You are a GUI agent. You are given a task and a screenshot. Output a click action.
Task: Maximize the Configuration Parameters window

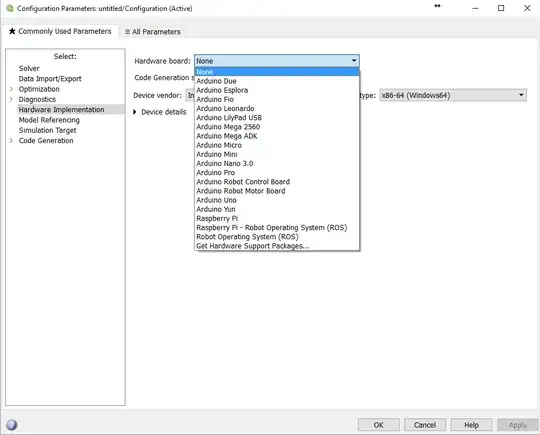click(501, 8)
